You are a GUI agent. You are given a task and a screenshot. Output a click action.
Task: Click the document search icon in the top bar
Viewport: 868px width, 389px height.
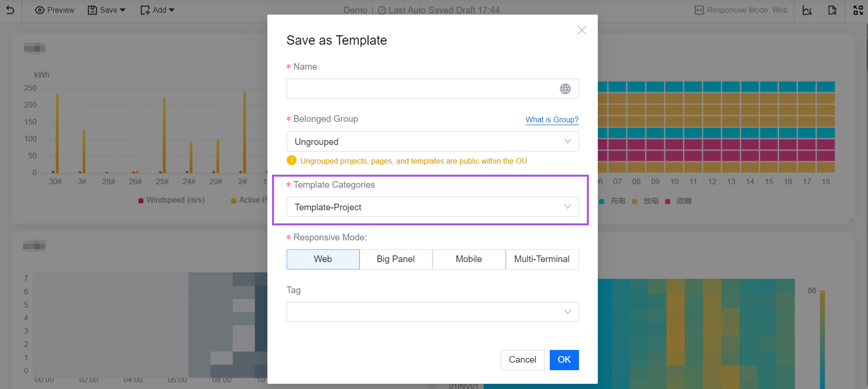point(832,10)
